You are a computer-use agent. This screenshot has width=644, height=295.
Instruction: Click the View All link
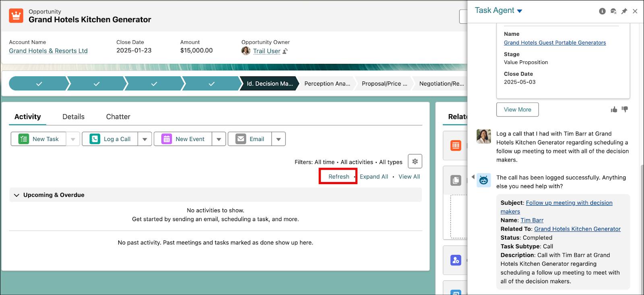pos(409,176)
